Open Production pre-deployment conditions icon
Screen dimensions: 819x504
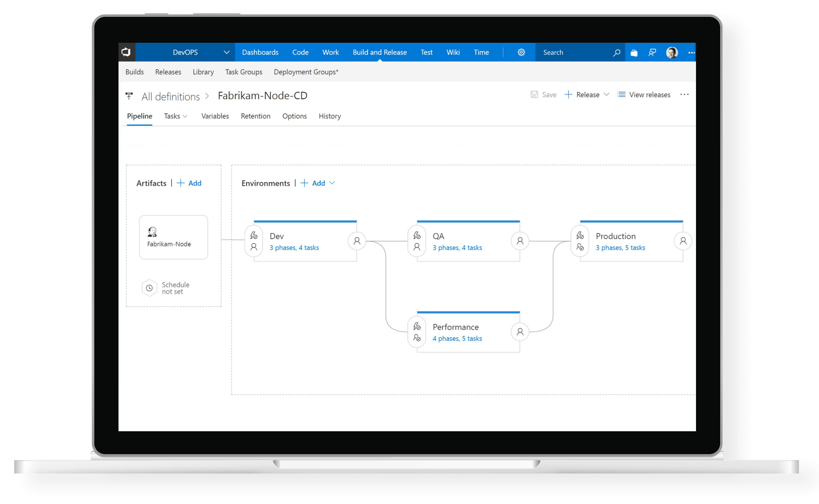point(580,241)
